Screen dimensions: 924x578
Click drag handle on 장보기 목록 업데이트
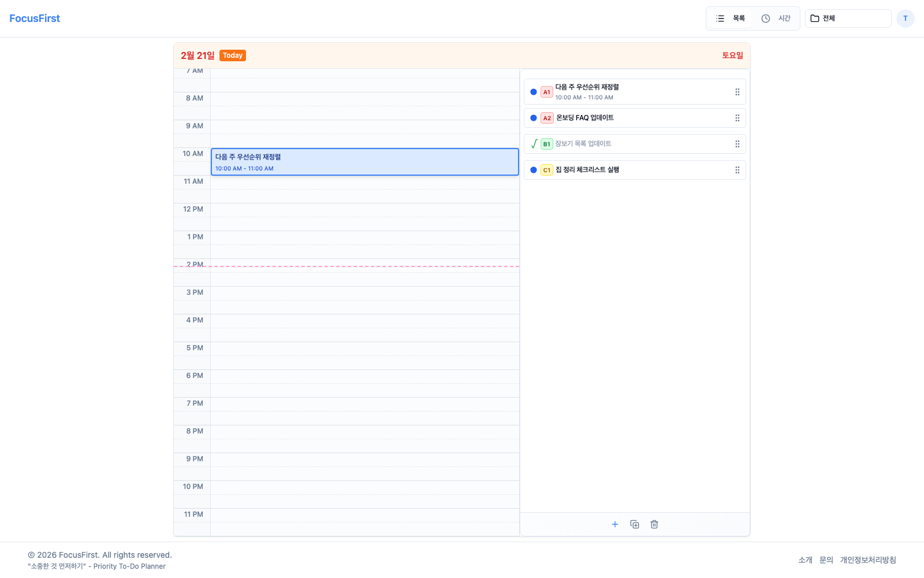click(737, 144)
